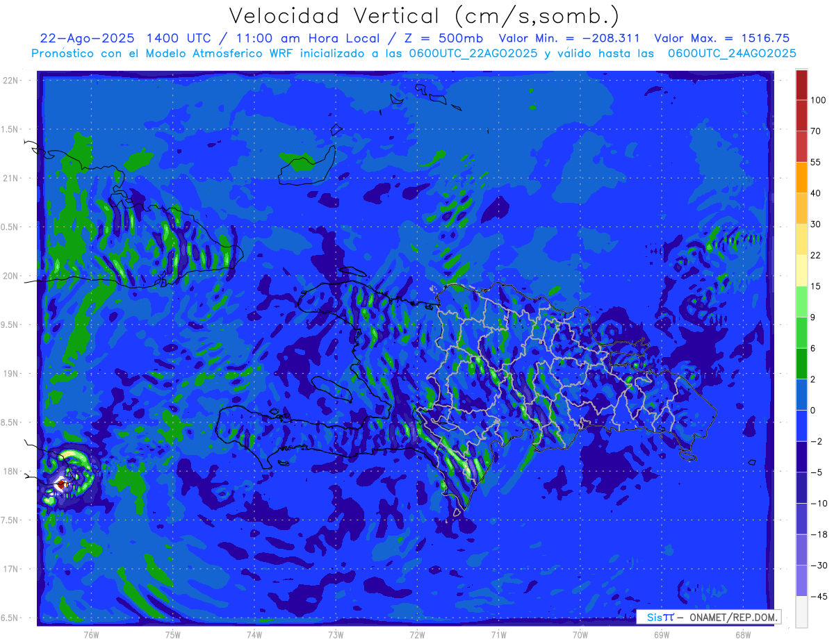Click the '68W' longitude label
This screenshot has width=834, height=644.
pos(742,634)
